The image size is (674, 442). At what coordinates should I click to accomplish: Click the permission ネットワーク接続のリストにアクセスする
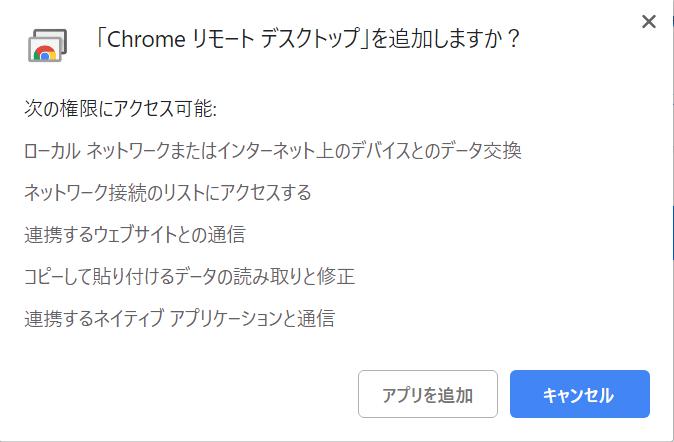(168, 193)
